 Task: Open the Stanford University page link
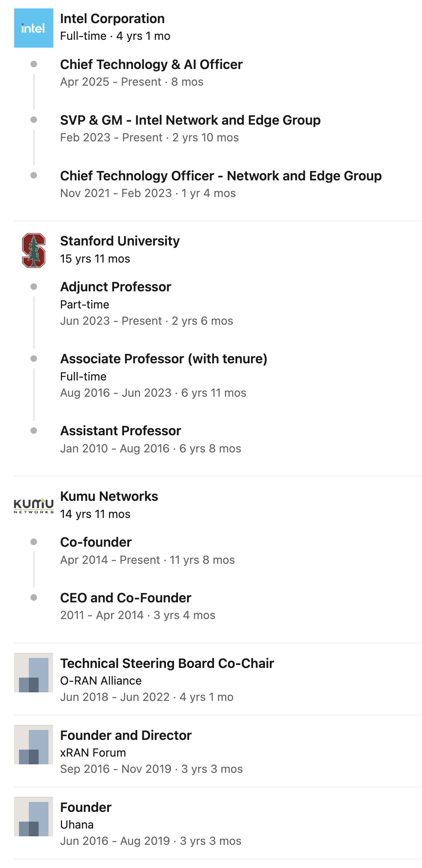pos(120,241)
